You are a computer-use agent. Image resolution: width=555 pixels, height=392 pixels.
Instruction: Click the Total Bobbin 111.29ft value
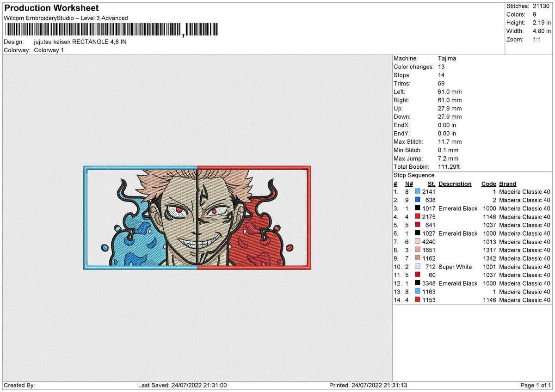449,167
